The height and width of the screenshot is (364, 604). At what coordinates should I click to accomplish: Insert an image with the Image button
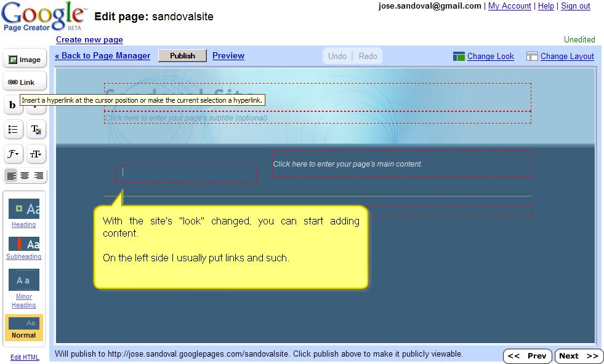tap(25, 59)
